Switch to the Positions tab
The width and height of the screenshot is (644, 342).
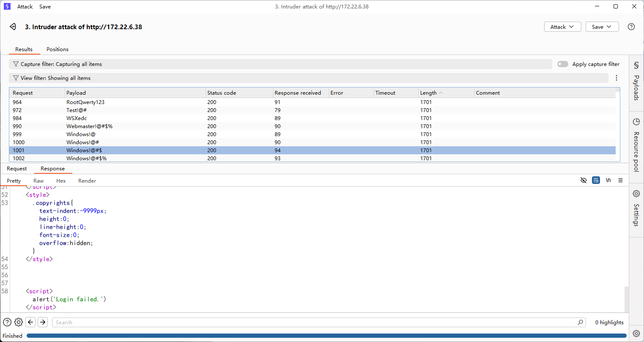tap(58, 49)
